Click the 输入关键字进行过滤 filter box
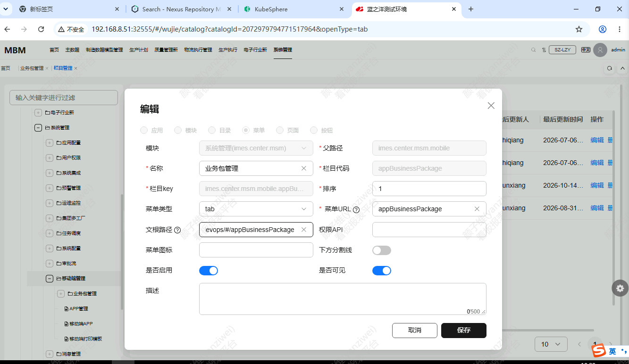This screenshot has height=364, width=629. [64, 98]
